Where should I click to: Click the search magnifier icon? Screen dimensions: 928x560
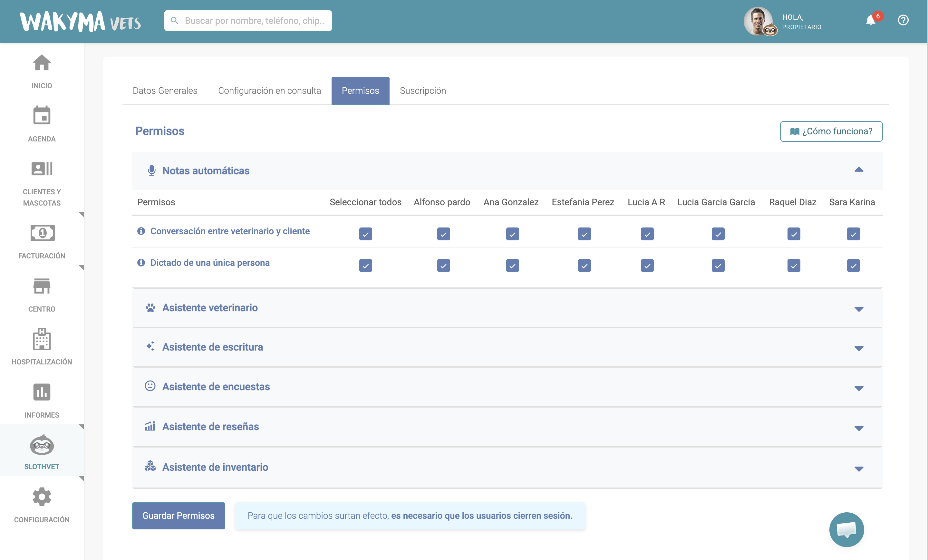click(x=174, y=20)
